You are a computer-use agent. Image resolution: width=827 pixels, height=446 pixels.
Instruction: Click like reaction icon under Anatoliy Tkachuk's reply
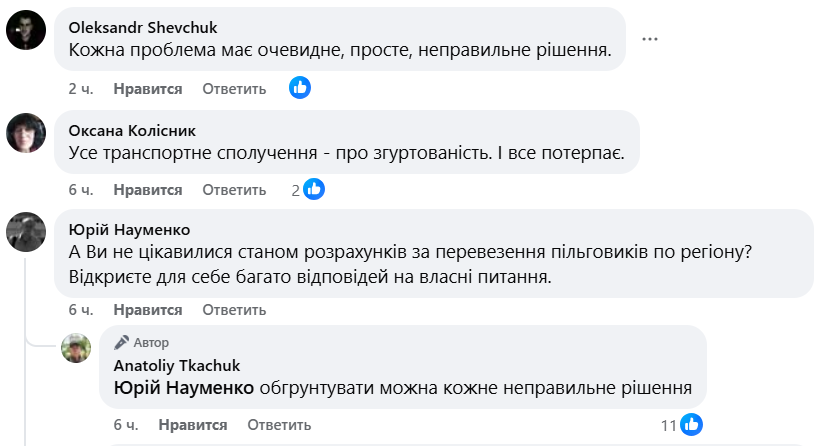pyautogui.click(x=691, y=423)
